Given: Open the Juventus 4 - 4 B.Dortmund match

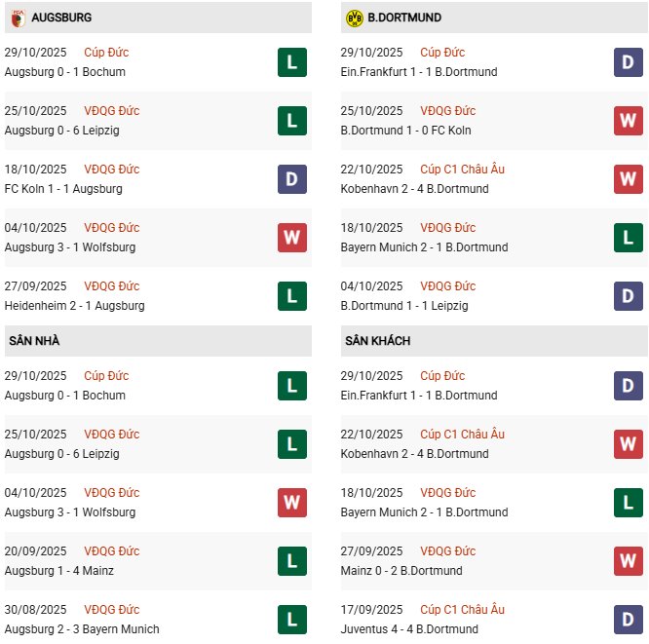Looking at the screenshot, I should pos(409,629).
